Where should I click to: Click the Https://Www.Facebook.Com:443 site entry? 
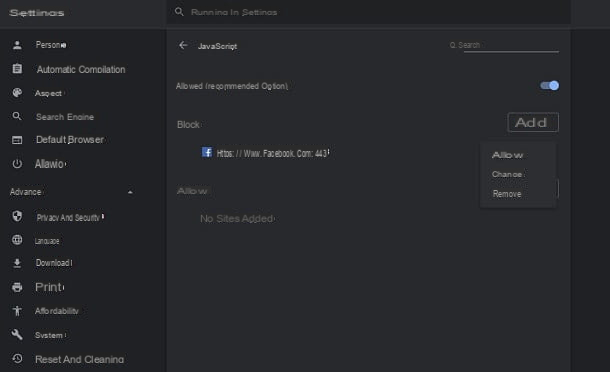coord(273,153)
